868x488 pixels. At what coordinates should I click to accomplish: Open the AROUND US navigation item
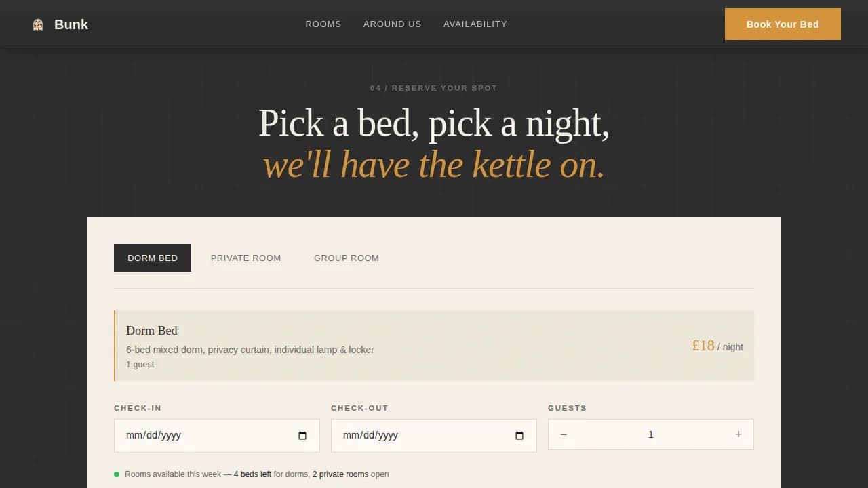point(392,24)
